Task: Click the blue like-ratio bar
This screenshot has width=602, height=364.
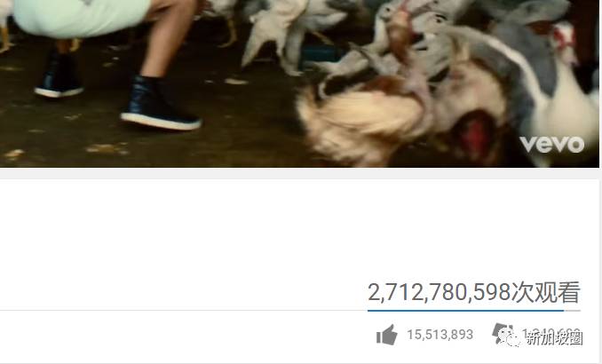Action: [x=465, y=310]
